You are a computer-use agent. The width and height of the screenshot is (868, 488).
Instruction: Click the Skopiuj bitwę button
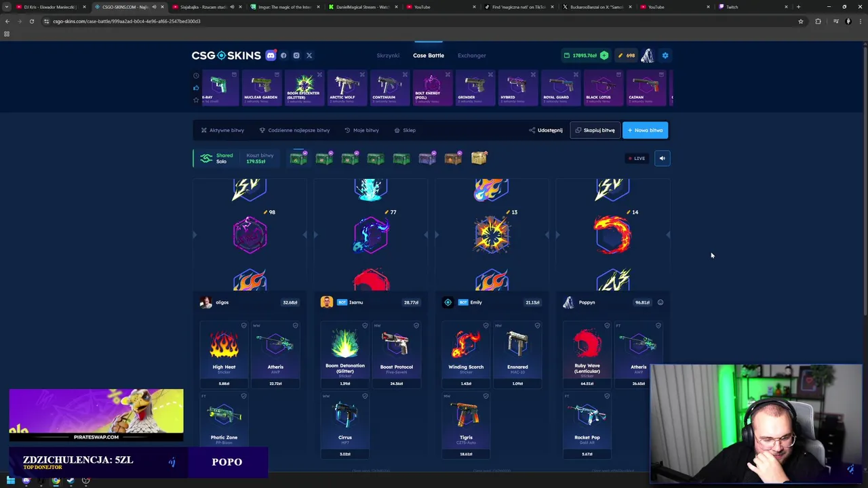click(595, 130)
